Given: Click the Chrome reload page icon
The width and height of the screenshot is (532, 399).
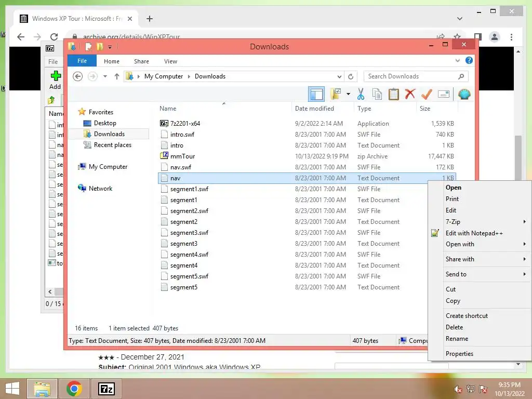Looking at the screenshot, I should point(54,37).
